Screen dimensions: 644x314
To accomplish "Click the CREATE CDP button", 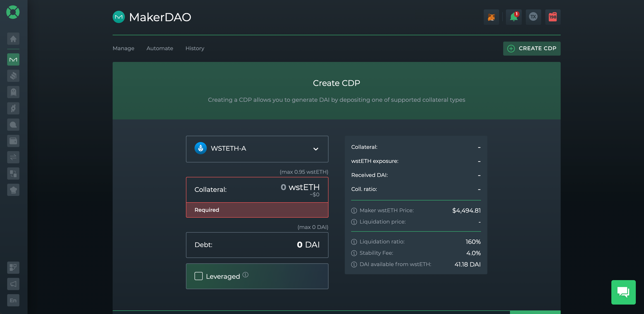I will click(x=532, y=48).
